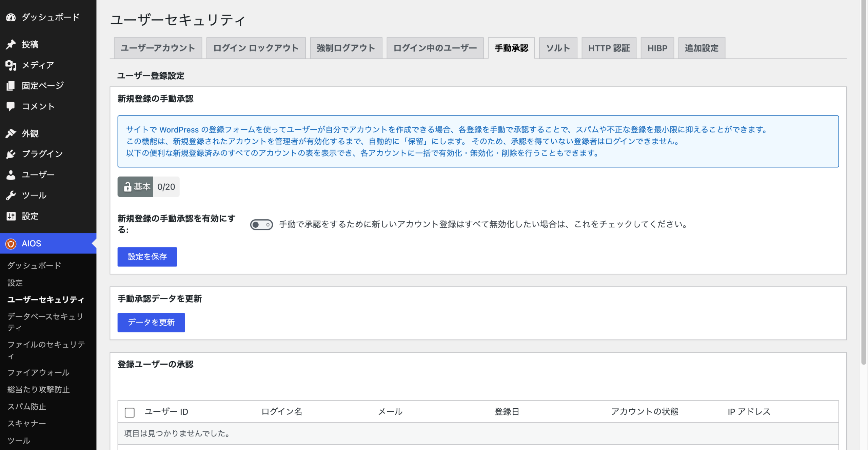Open 総当たり攻撃防止 submenu link

pyautogui.click(x=38, y=390)
